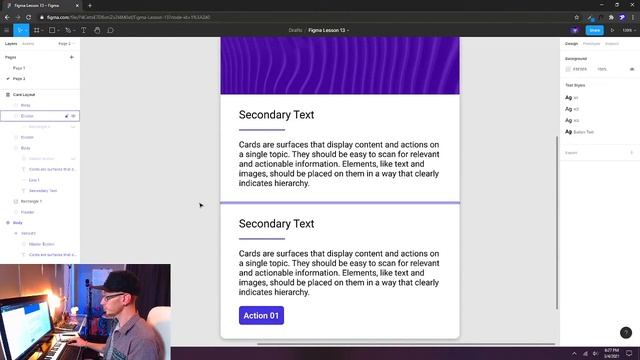Viewport: 640px width, 360px height.
Task: Select Page 2 in pages list
Action: tap(19, 78)
